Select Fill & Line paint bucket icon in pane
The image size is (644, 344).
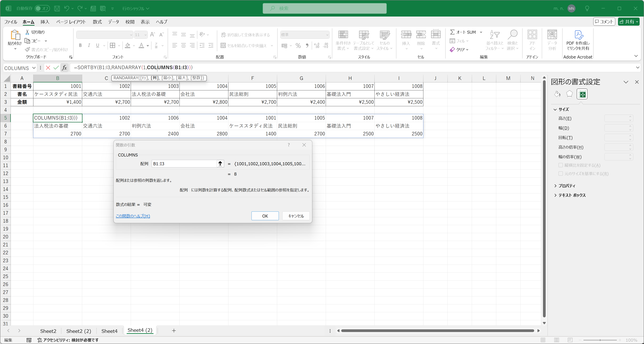[557, 94]
